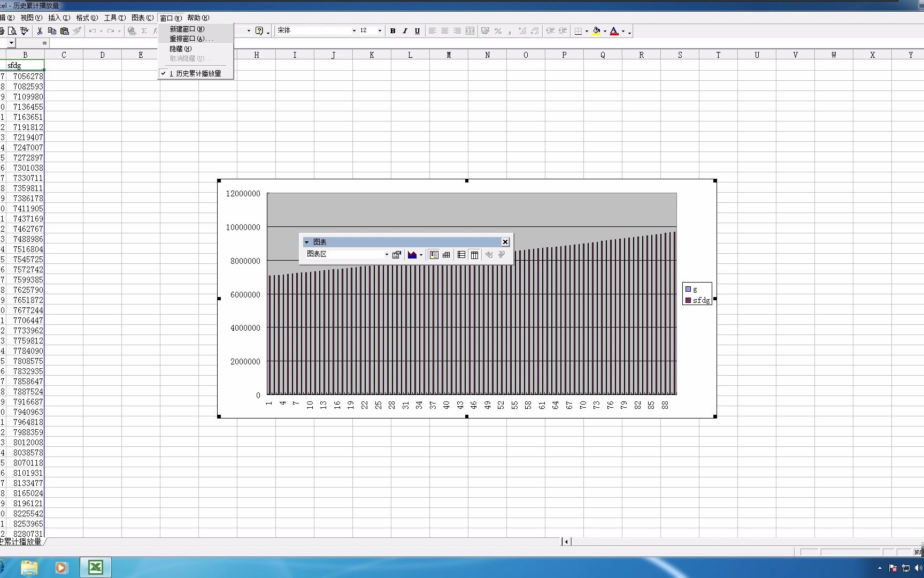Screen dimensions: 924x578
Task: Toggle the Legend display on the chart toolbar
Action: (x=435, y=255)
